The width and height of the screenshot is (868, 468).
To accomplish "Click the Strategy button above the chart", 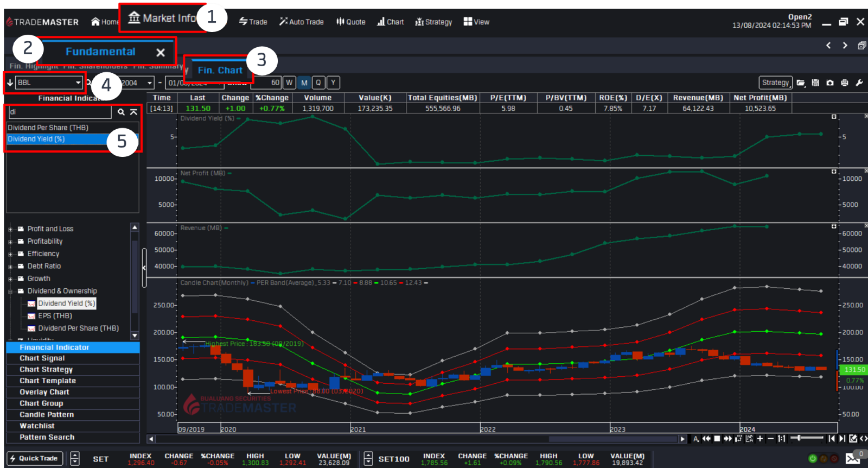I will tap(775, 83).
